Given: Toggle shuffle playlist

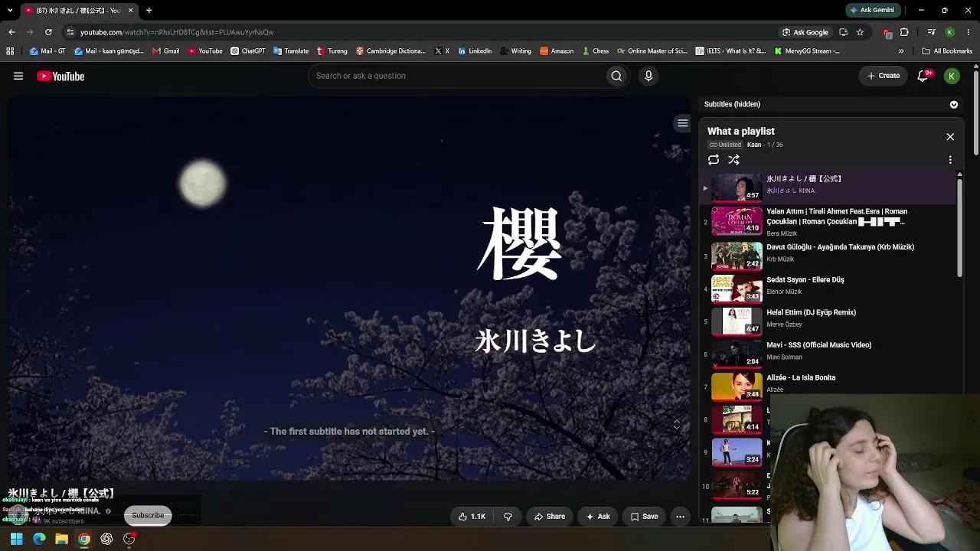Looking at the screenshot, I should (x=733, y=160).
